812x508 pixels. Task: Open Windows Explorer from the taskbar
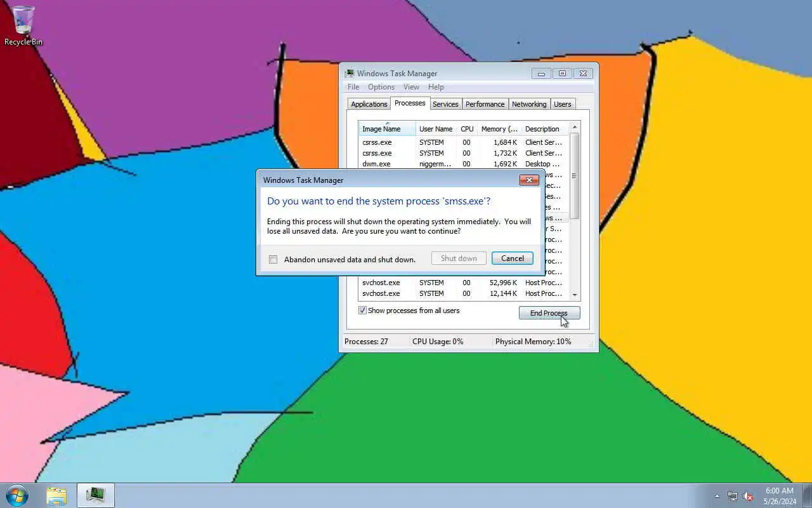pyautogui.click(x=56, y=495)
